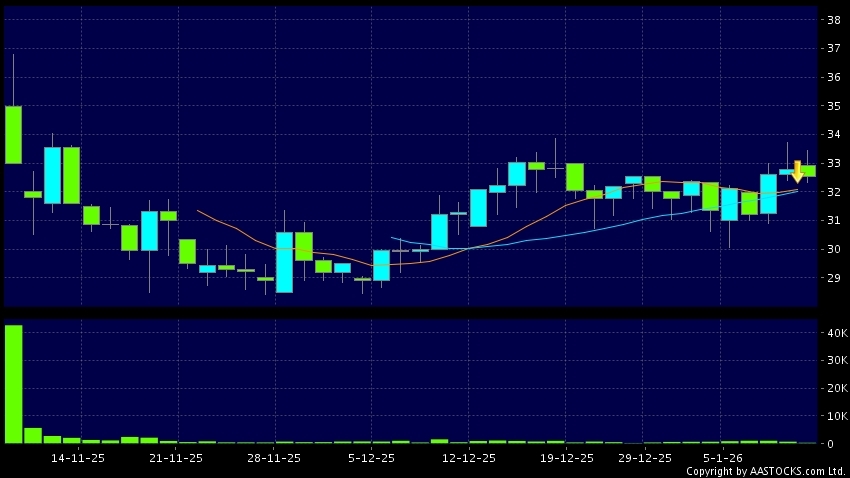Click the 19-12-25 date label

point(565,458)
